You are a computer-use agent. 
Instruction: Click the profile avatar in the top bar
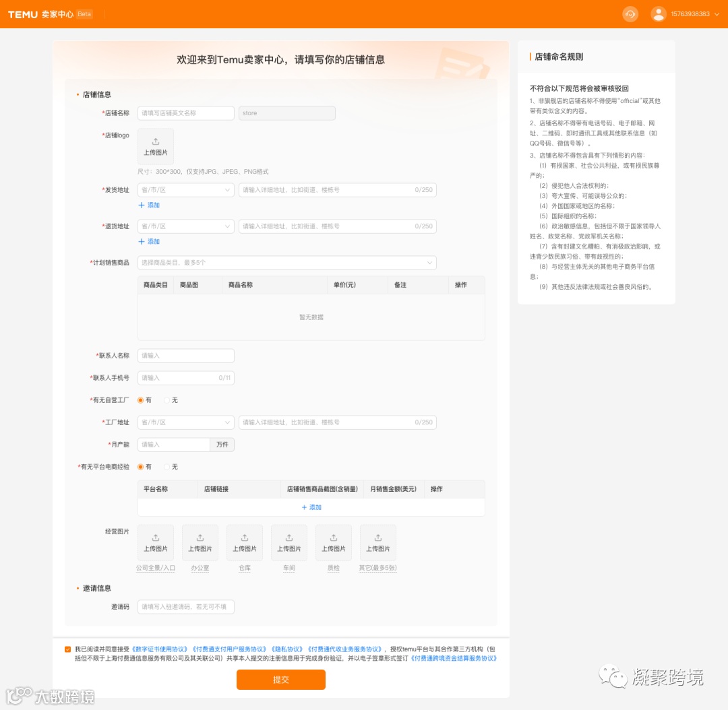coord(658,13)
